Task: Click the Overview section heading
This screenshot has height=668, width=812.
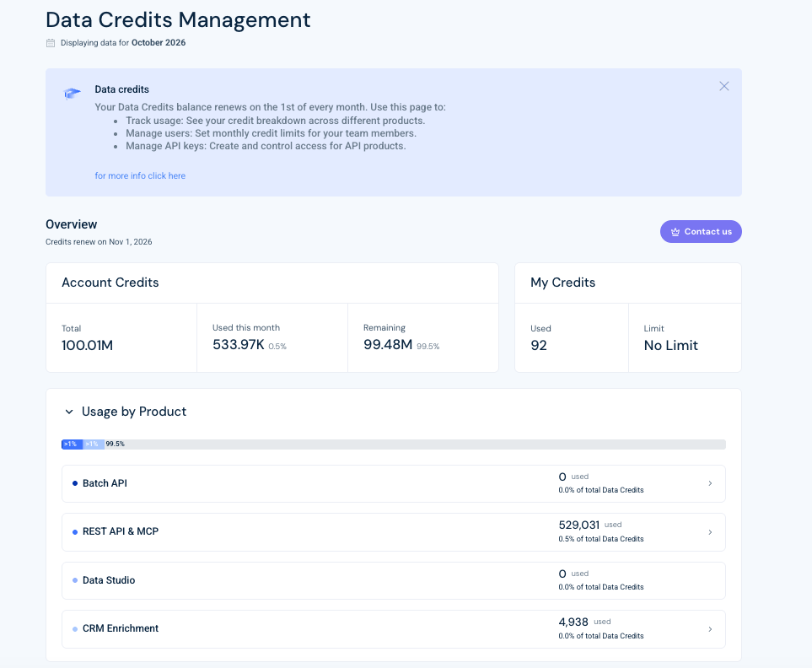Action: [x=71, y=224]
